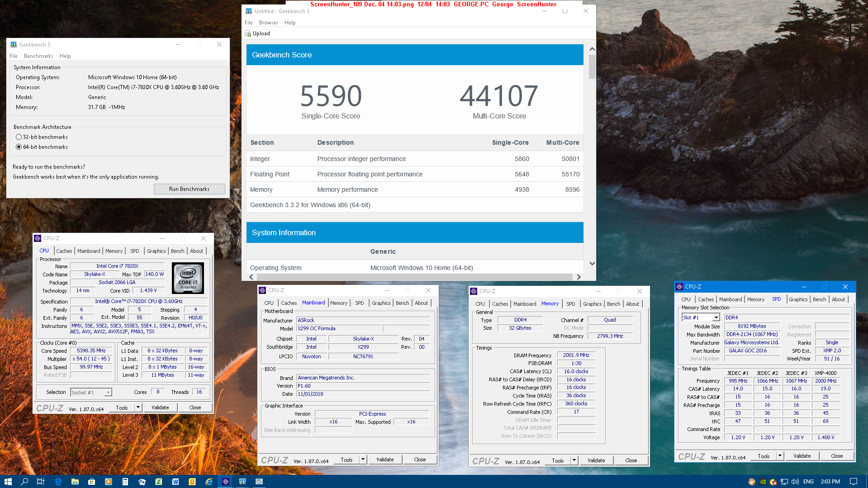Open Calculator from the taskbar
The width and height of the screenshot is (868, 488).
tap(125, 482)
